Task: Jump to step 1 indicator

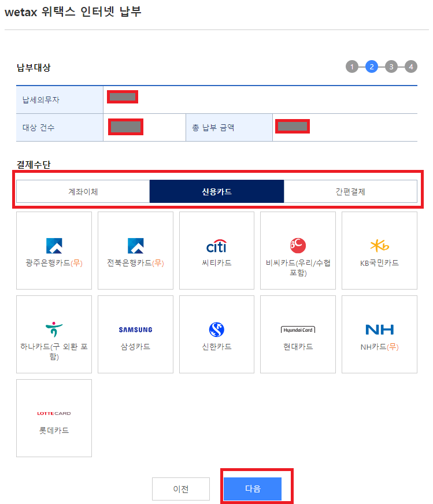Action: (x=352, y=66)
